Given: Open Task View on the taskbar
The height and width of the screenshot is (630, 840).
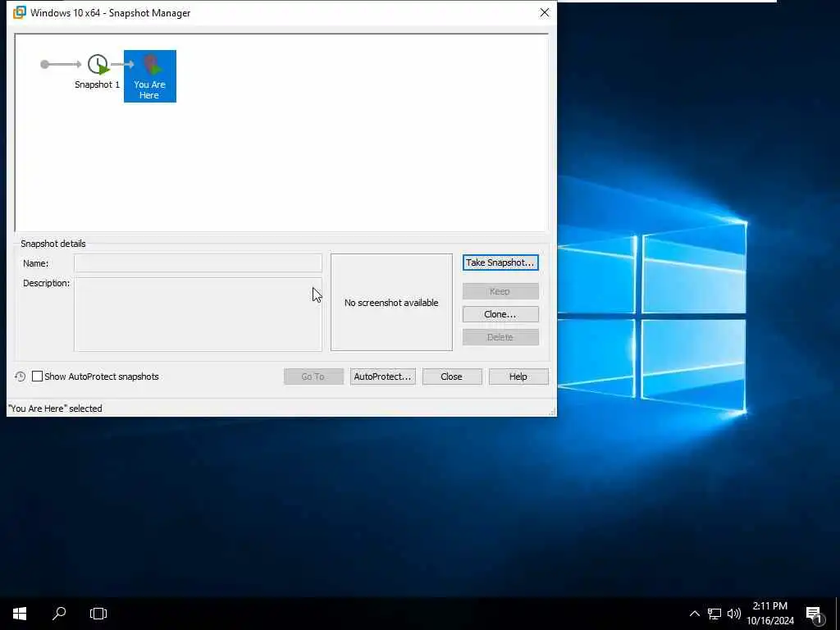Looking at the screenshot, I should coord(98,614).
